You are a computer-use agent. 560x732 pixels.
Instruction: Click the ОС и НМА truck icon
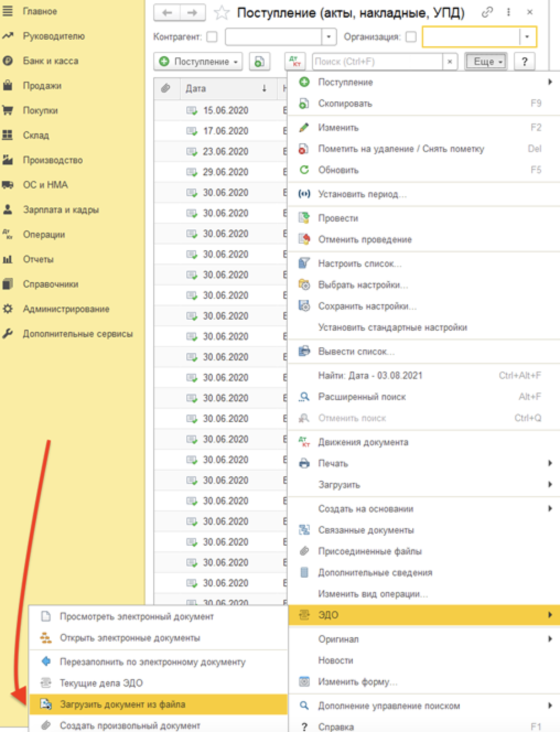point(8,185)
